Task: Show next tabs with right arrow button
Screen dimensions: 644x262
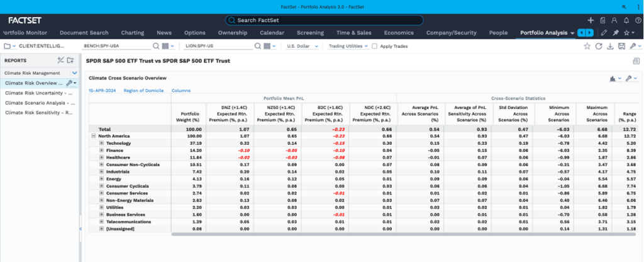Action: coord(589,33)
